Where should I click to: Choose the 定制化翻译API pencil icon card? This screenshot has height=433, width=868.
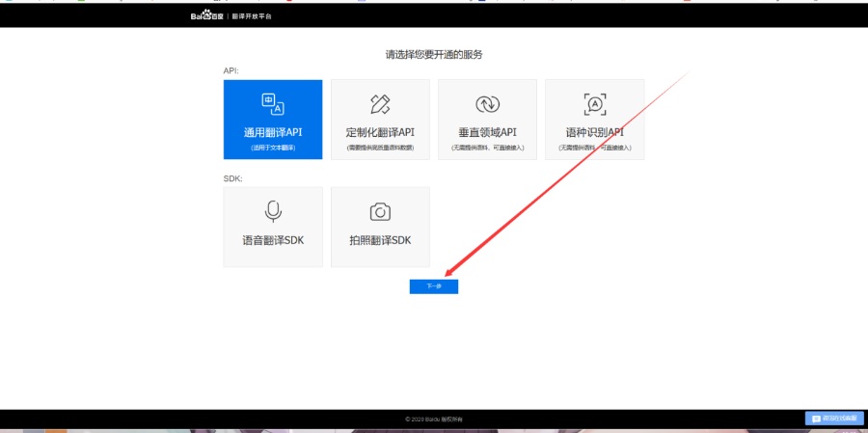pos(380,104)
